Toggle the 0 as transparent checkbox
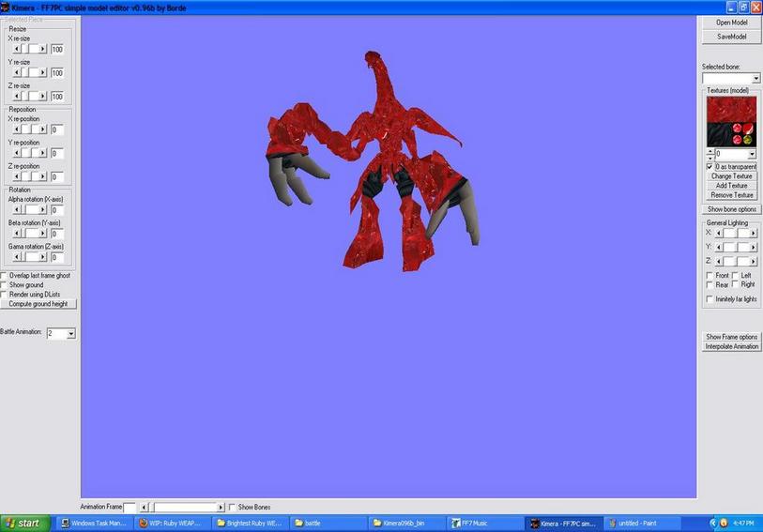 [710, 167]
